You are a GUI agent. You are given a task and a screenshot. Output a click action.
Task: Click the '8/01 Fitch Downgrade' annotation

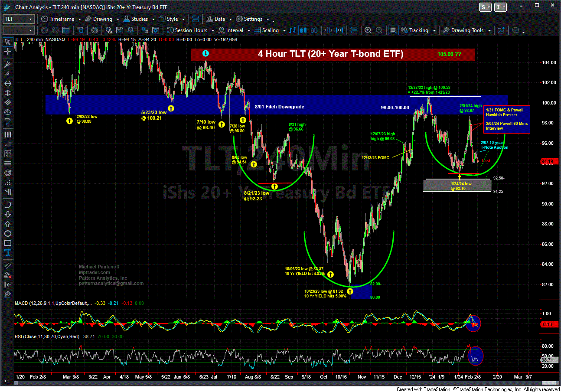click(x=279, y=107)
